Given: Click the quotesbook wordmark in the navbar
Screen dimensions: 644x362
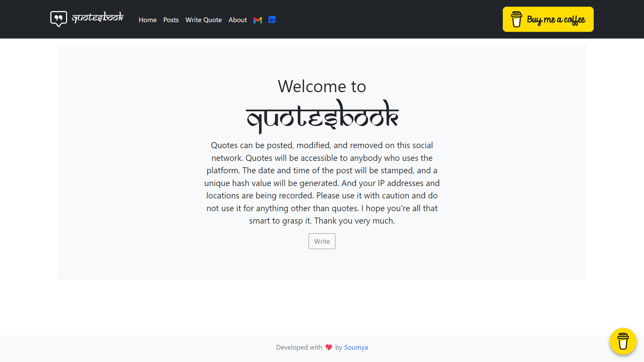Looking at the screenshot, I should (98, 17).
